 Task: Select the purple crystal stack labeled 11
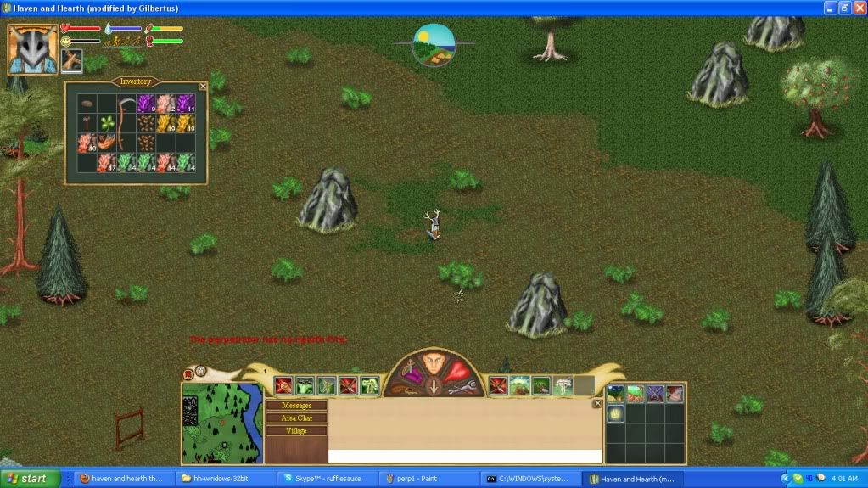186,104
